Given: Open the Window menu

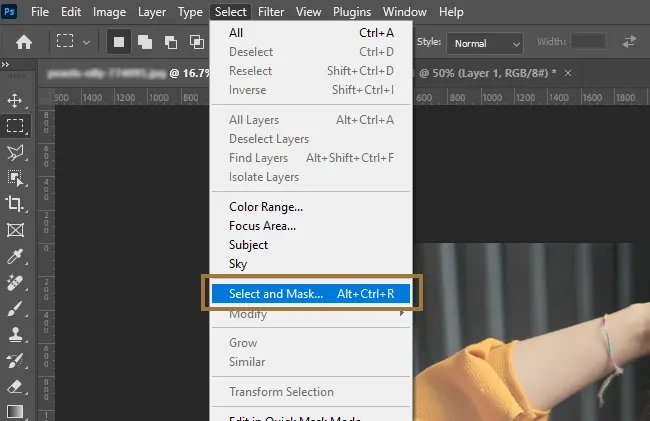Looking at the screenshot, I should click(405, 12).
